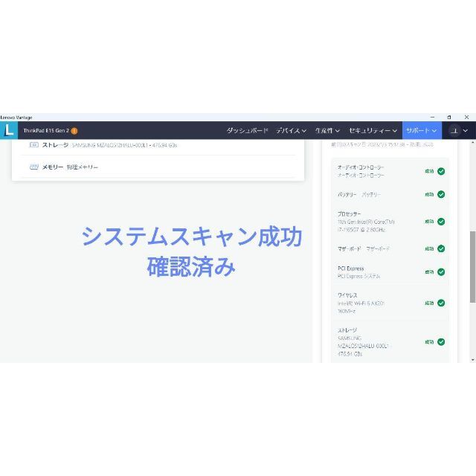Select the マザーボード scan result label

point(364,248)
